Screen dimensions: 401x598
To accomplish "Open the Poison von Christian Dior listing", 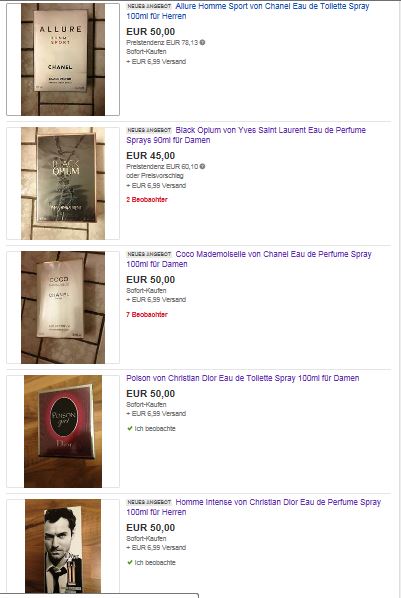I will pyautogui.click(x=243, y=378).
